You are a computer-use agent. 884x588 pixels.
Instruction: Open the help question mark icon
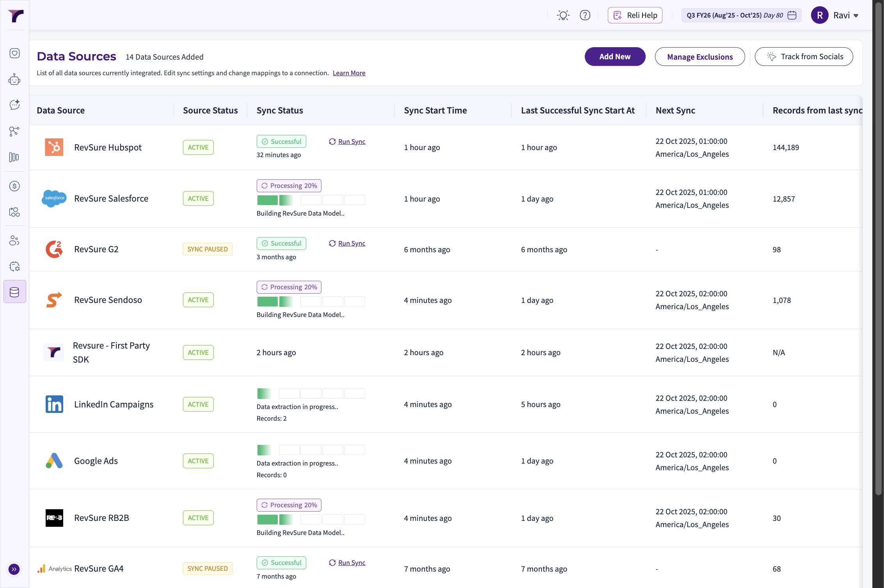click(585, 15)
